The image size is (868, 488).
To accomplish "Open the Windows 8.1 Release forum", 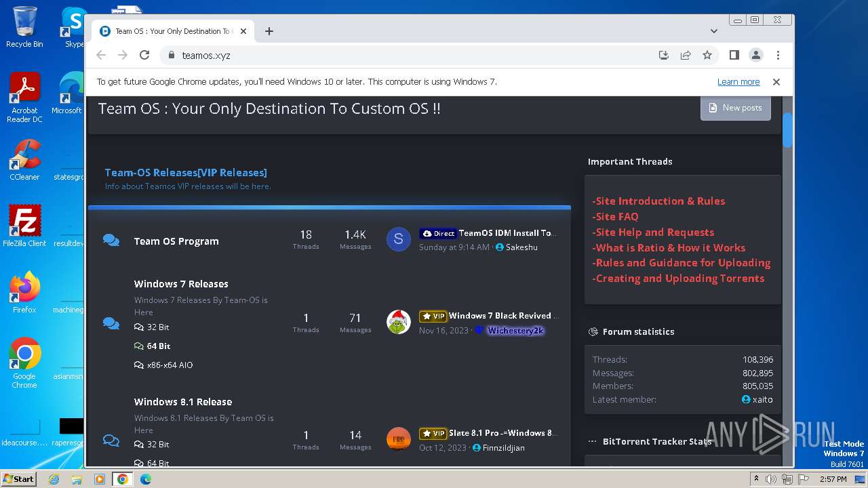I will (183, 402).
